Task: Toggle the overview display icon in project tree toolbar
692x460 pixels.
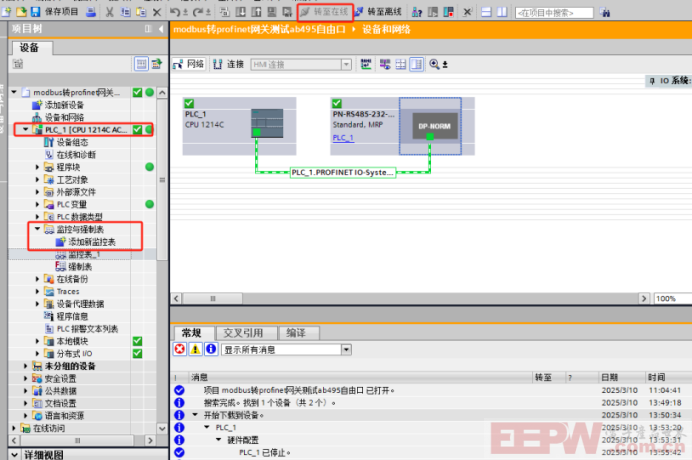Action: point(142,64)
